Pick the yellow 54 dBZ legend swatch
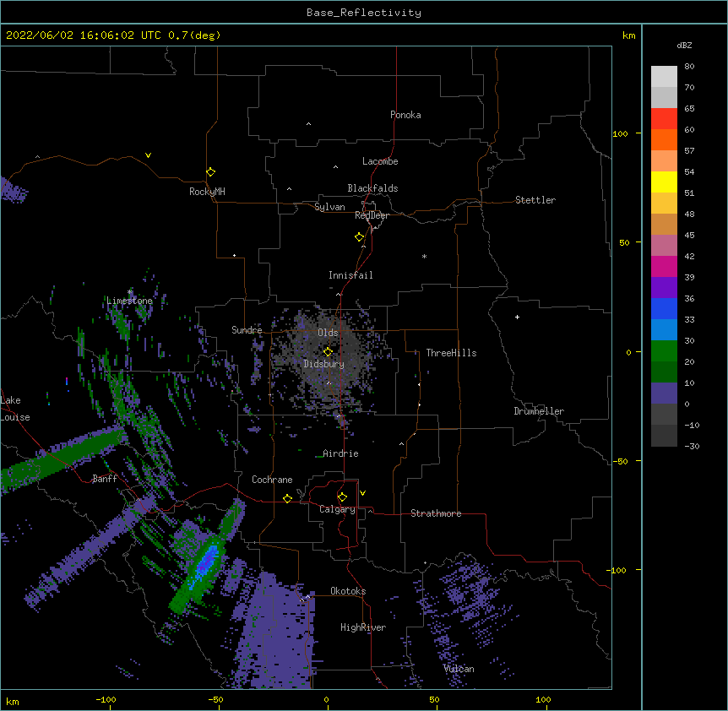Screen dimensions: 728x711 click(664, 182)
